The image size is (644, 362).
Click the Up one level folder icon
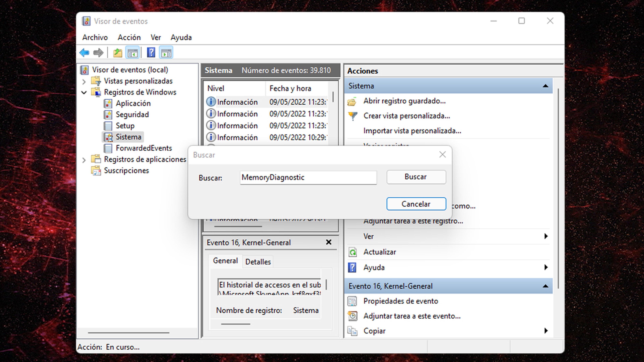(118, 53)
